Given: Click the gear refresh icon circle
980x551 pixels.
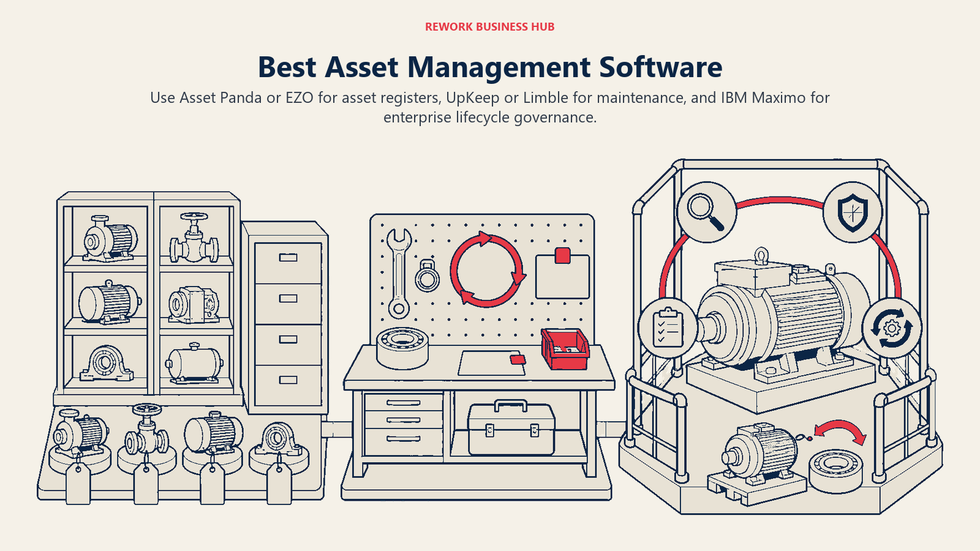Looking at the screenshot, I should (892, 328).
